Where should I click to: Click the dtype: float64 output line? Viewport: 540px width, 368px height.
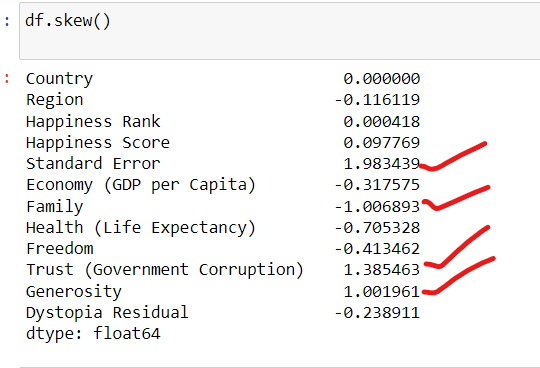pos(93,334)
